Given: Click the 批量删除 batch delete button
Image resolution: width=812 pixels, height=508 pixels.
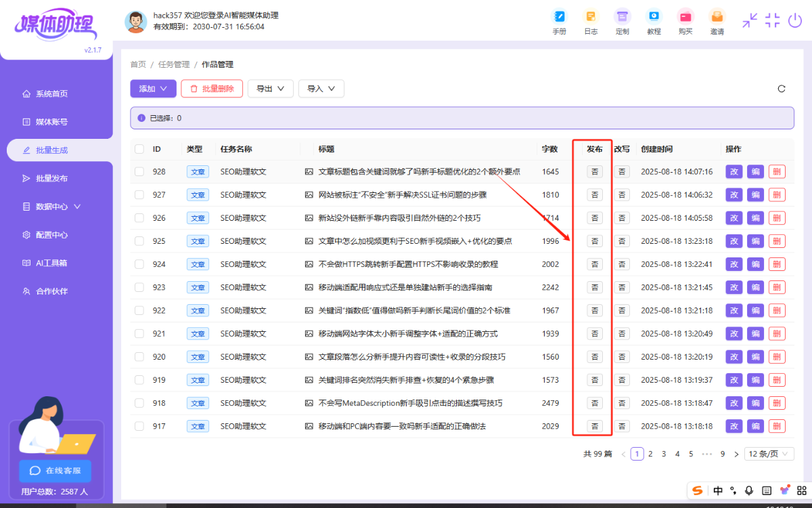Looking at the screenshot, I should point(211,88).
